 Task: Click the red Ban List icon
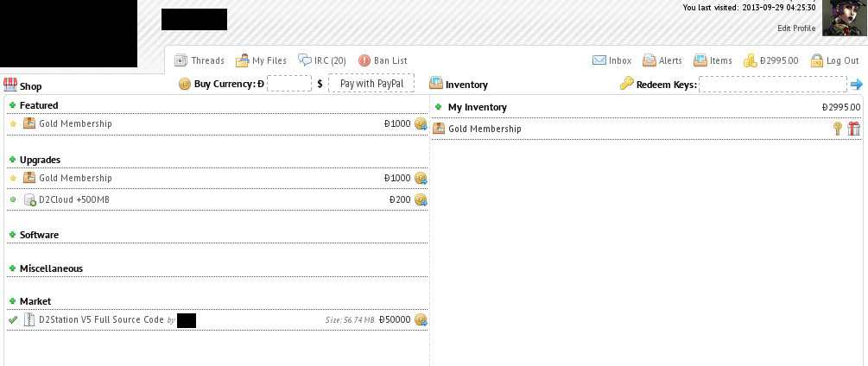click(364, 60)
